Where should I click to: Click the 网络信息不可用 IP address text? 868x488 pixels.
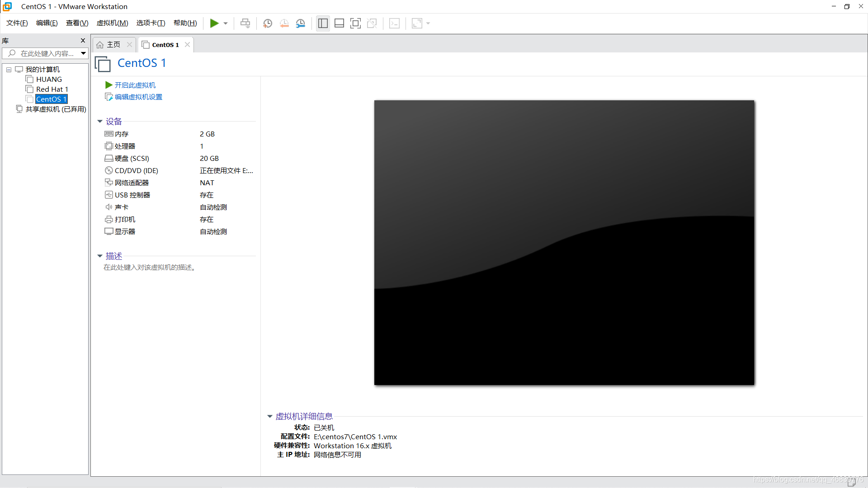pos(337,455)
